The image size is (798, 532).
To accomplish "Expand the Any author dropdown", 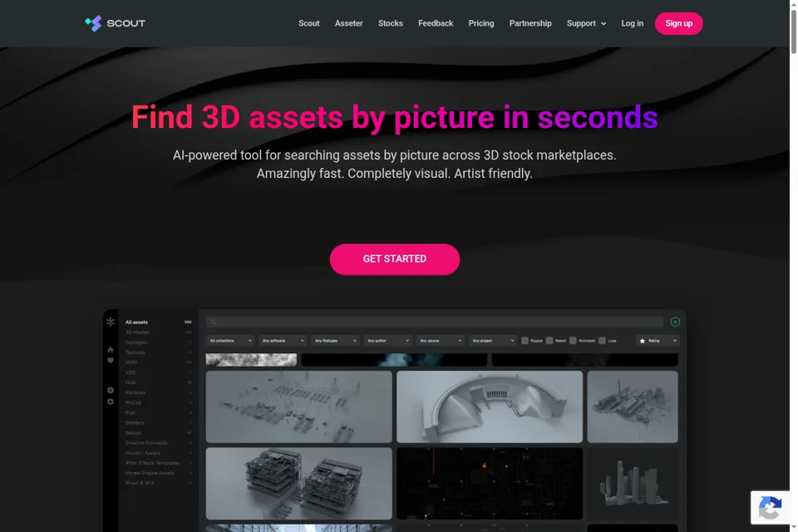I will point(388,341).
